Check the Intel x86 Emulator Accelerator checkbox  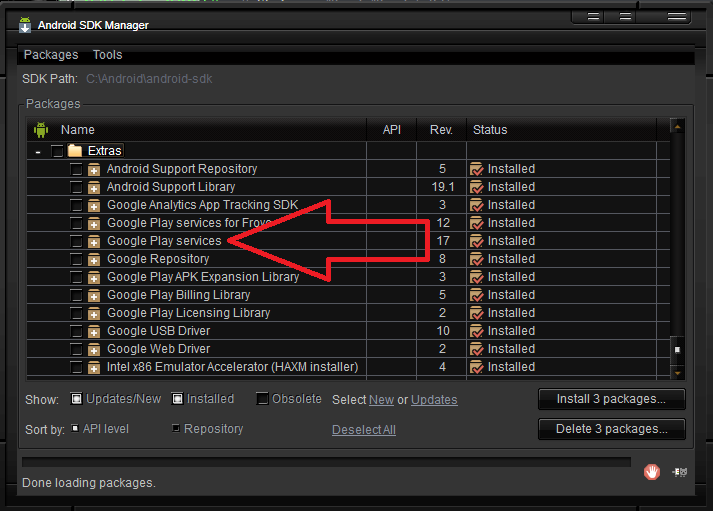[x=76, y=367]
